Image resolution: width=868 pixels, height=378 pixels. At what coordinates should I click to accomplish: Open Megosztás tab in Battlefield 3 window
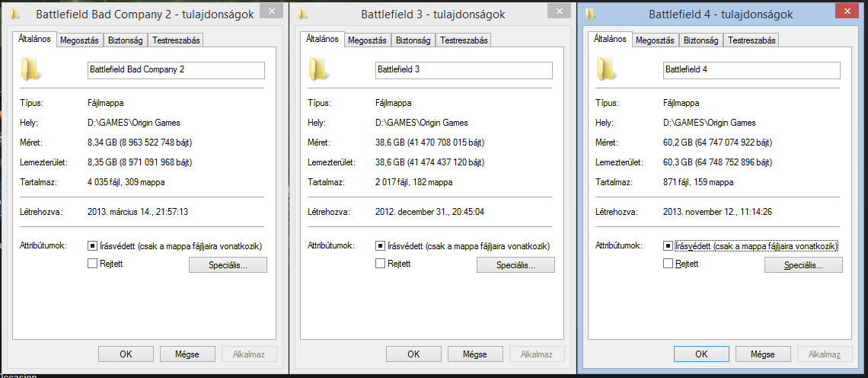368,40
